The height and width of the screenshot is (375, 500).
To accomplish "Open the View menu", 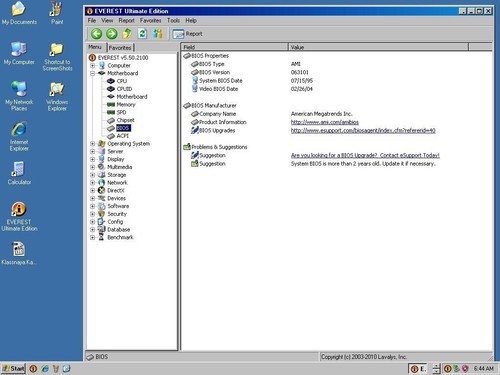I will click(107, 21).
